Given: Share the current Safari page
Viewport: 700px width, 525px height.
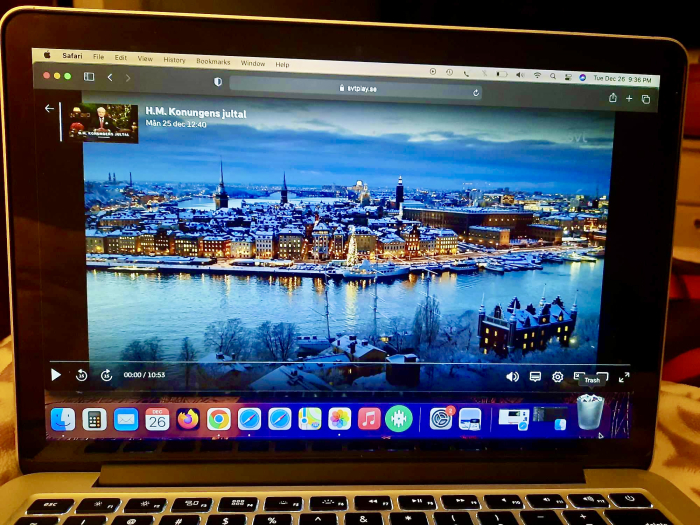Looking at the screenshot, I should (613, 97).
